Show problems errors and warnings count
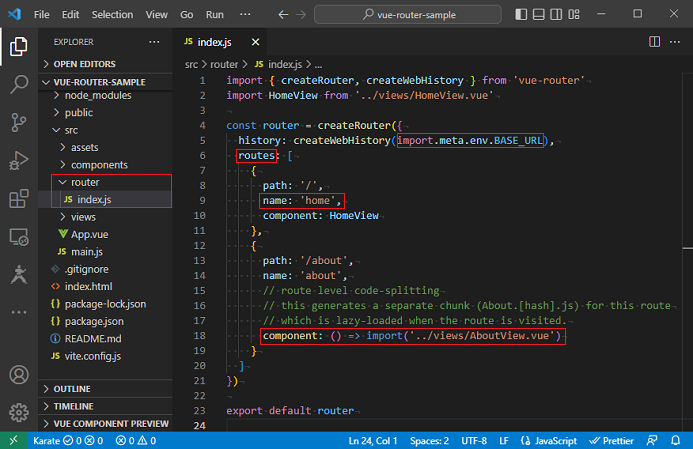Screen dimensions: 693x449 tap(136, 441)
